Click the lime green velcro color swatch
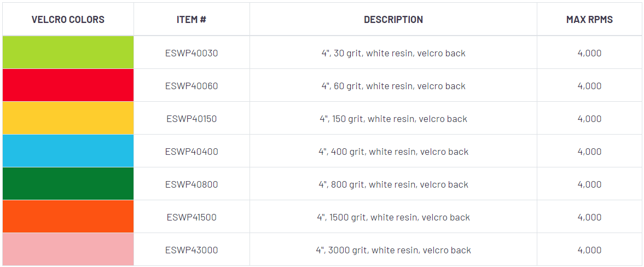This screenshot has height=267, width=644. [x=68, y=53]
